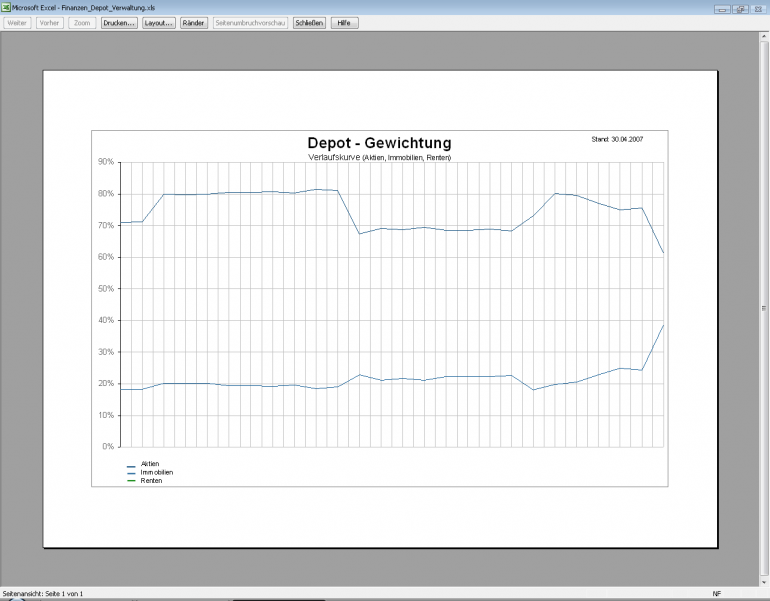
Task: Click the vertical scrollbar's down arrow
Action: pos(764,581)
